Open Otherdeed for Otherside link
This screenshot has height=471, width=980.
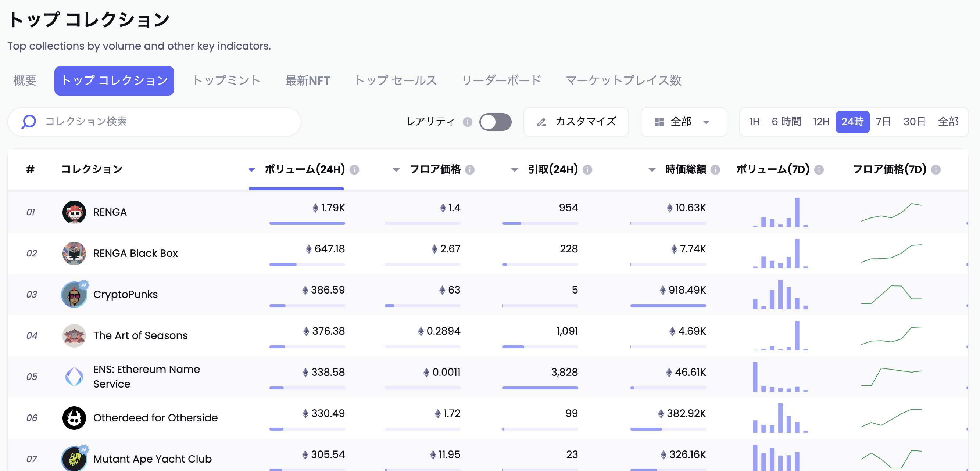[x=155, y=418]
